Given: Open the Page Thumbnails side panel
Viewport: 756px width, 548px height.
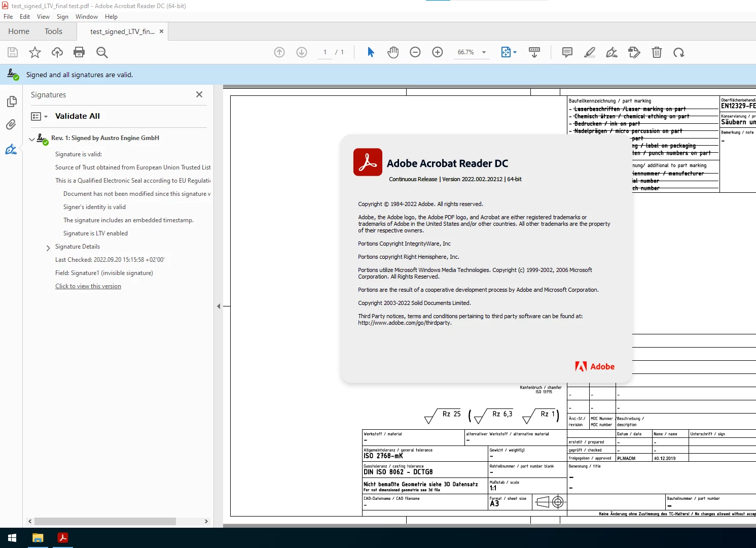Looking at the screenshot, I should (11, 101).
